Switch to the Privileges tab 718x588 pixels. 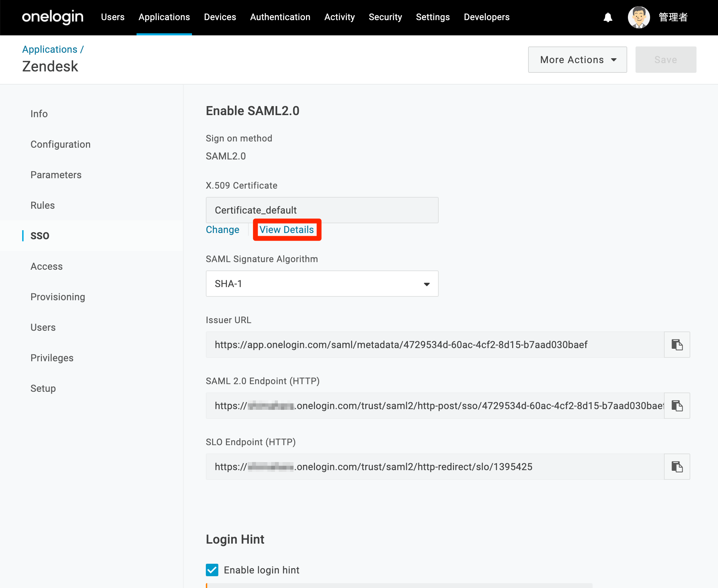click(x=52, y=358)
